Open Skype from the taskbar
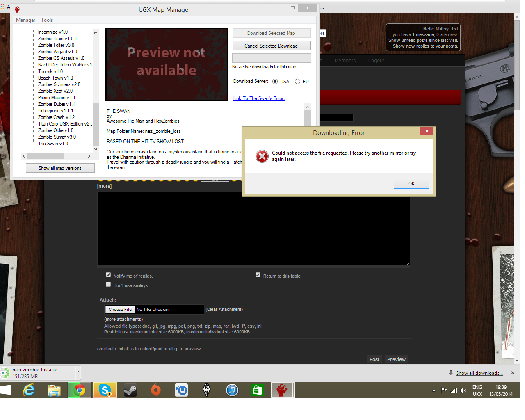 click(x=105, y=390)
